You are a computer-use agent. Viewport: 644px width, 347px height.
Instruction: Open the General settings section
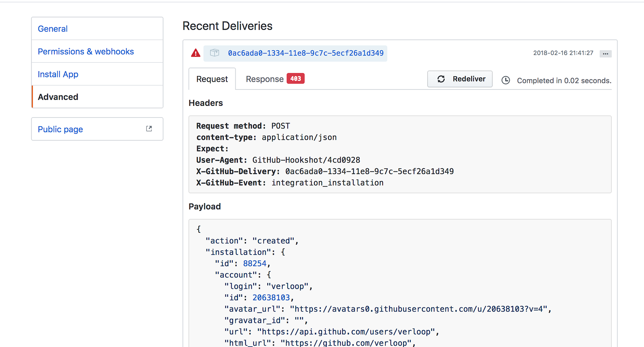point(97,29)
